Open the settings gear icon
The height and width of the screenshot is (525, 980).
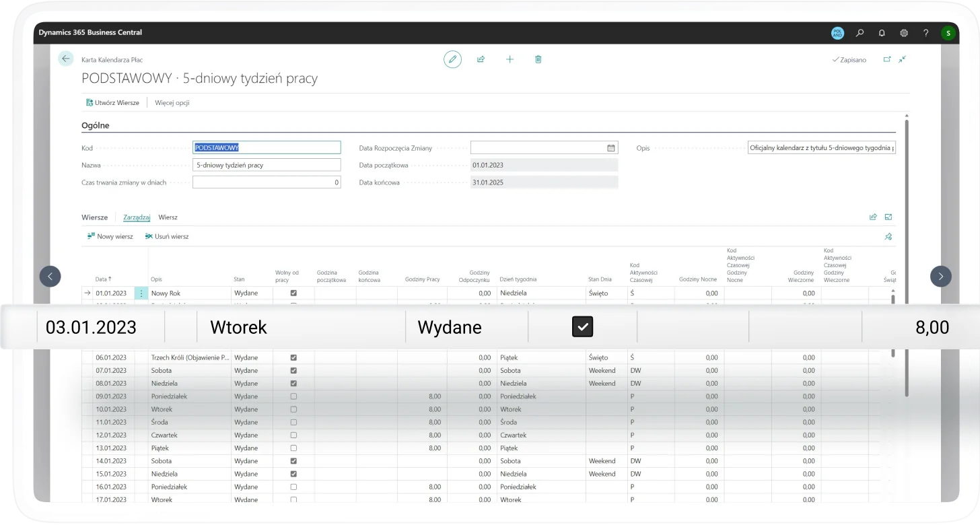click(904, 33)
